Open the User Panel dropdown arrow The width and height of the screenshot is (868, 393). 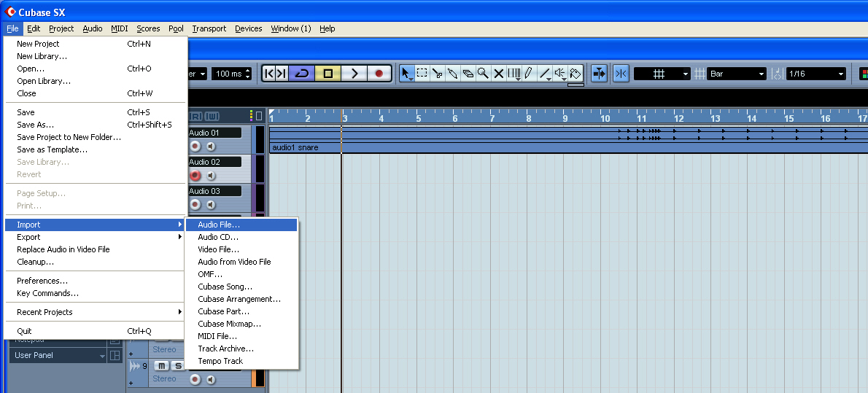pos(102,356)
